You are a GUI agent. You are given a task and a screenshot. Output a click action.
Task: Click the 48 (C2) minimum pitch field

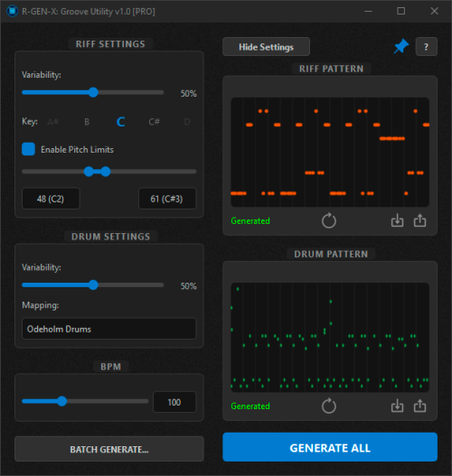click(x=51, y=199)
